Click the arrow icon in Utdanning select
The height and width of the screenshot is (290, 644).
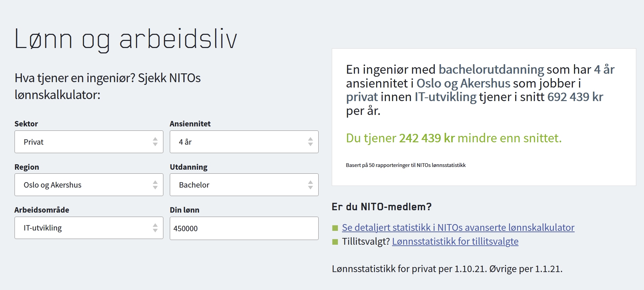(x=310, y=185)
